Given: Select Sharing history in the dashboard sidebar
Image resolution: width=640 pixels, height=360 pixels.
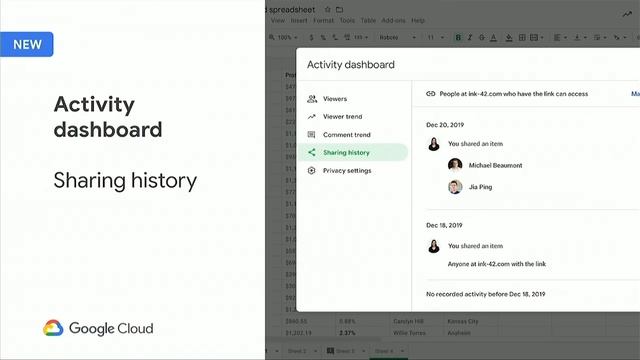Looking at the screenshot, I should [353, 152].
